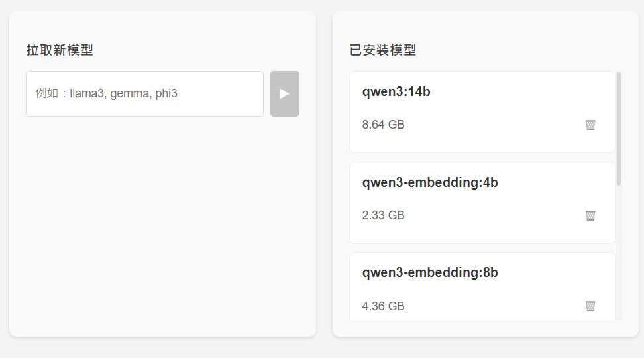Image resolution: width=644 pixels, height=358 pixels.
Task: Click the qwen3-embedding:4b model name
Action: (430, 182)
